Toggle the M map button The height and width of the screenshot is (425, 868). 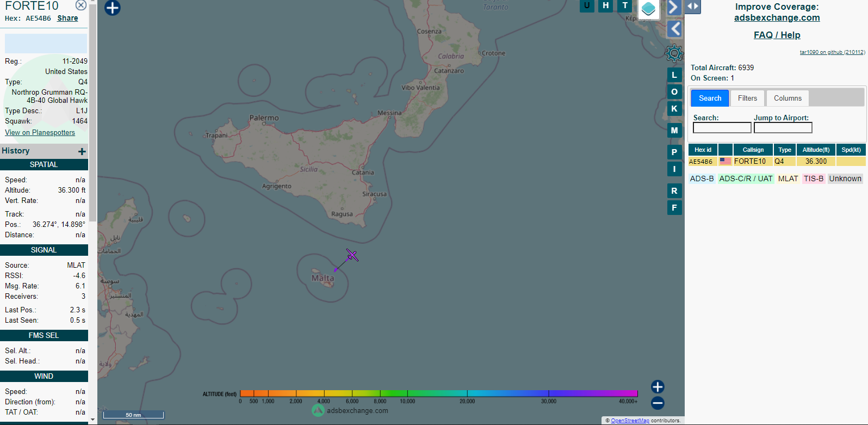(674, 131)
